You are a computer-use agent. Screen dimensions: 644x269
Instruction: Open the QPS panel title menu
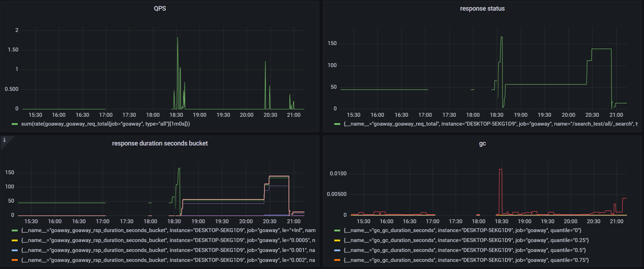[160, 9]
